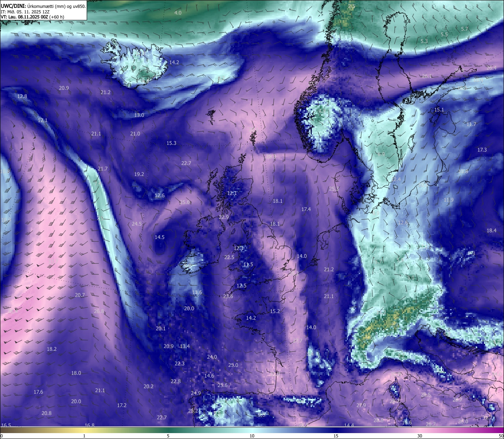Image resolution: width=504 pixels, height=439 pixels.
Task: Click the map value 21.7
Action: [x=103, y=169]
